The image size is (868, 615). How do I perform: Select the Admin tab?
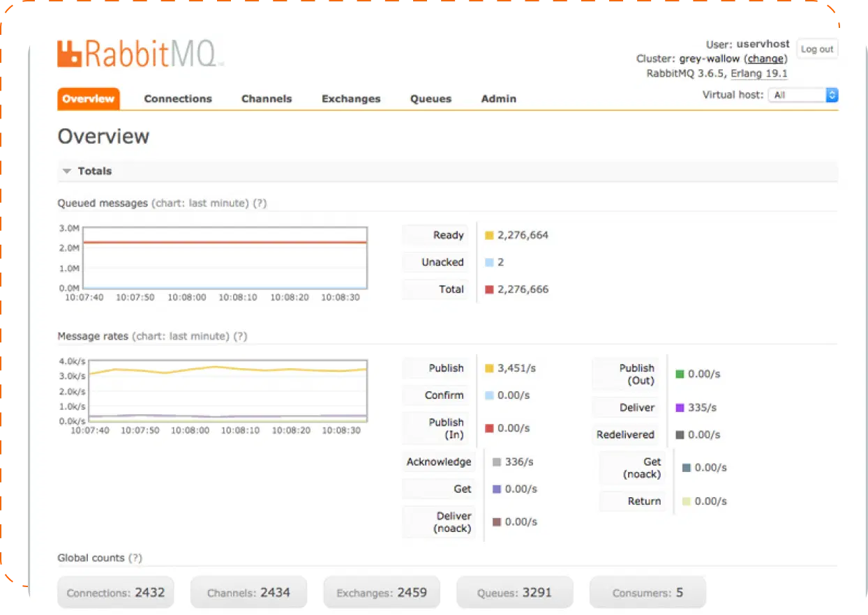click(x=499, y=99)
